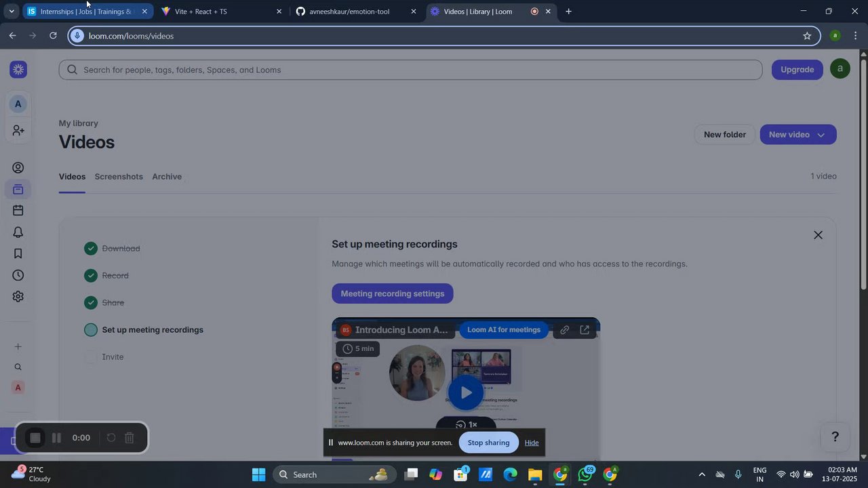Click the plus icon in Loom sidebar
868x488 pixels.
point(18,347)
